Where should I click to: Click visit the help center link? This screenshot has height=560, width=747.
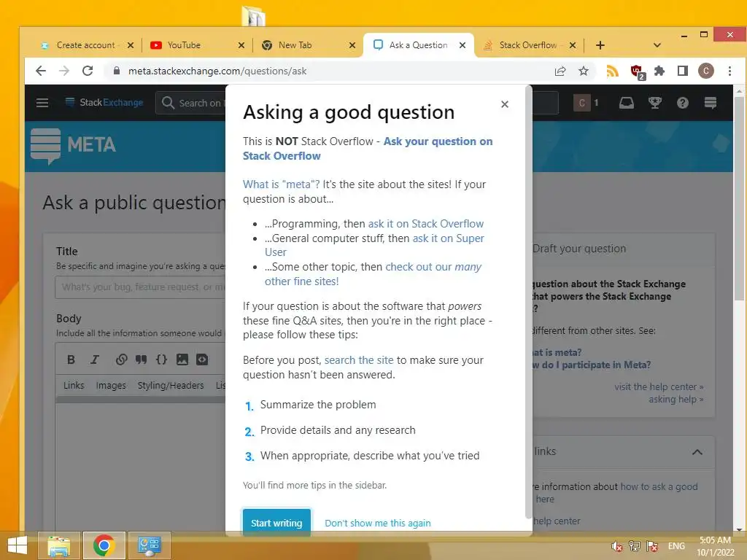point(659,386)
